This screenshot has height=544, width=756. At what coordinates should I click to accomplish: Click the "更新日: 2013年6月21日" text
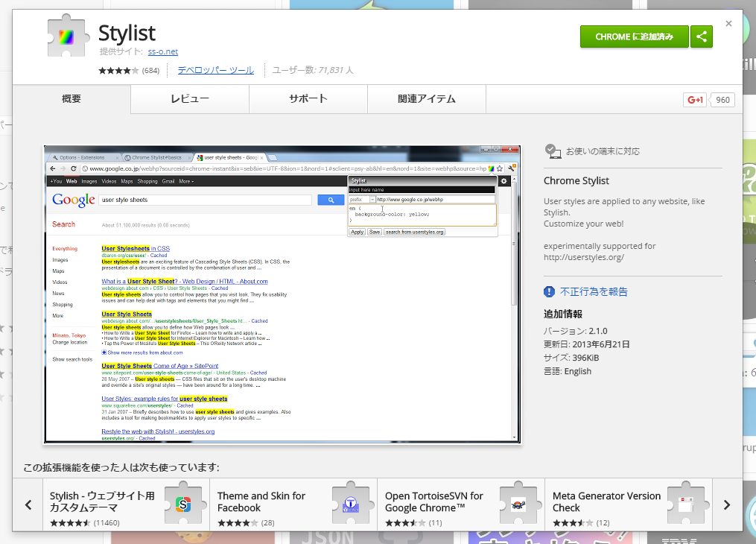pyautogui.click(x=586, y=344)
